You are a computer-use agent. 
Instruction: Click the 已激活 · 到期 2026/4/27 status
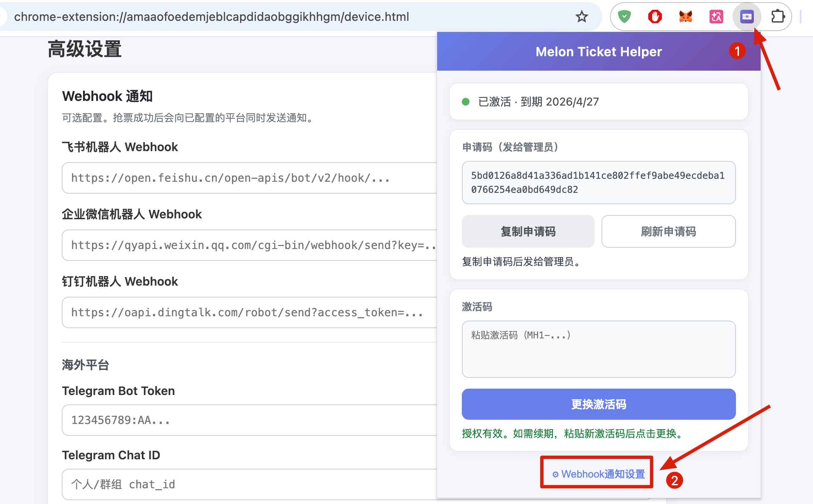(x=538, y=102)
